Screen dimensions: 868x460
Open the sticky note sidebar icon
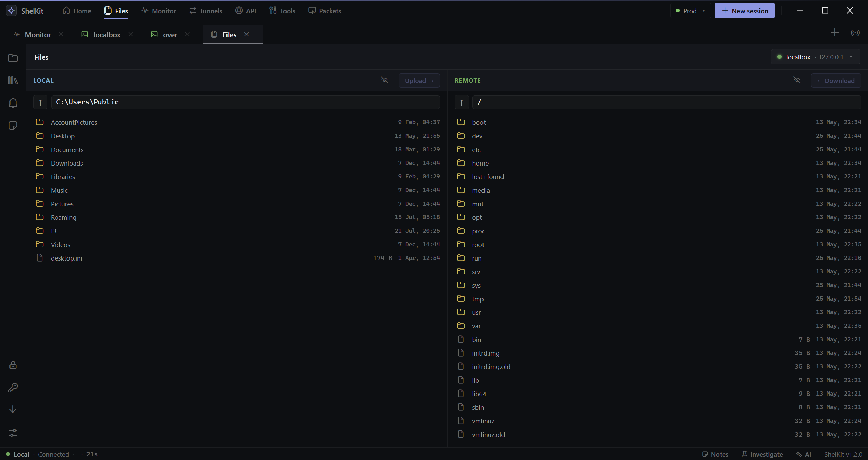click(x=13, y=126)
